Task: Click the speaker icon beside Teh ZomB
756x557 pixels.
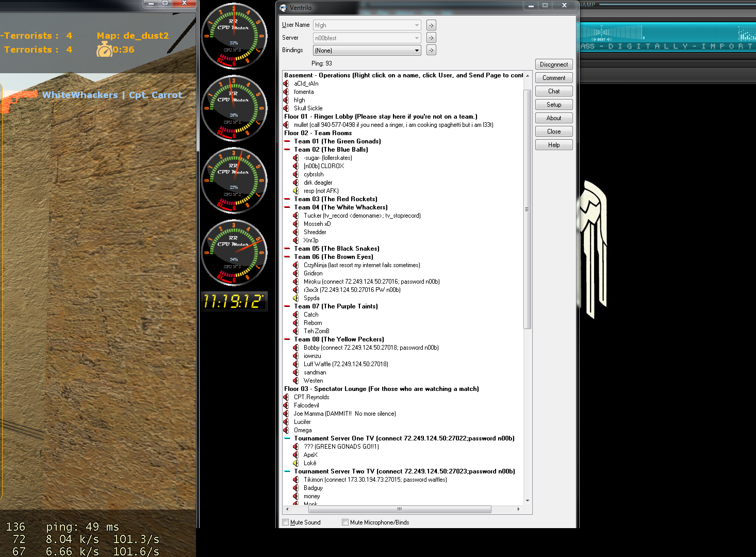Action: pyautogui.click(x=296, y=331)
